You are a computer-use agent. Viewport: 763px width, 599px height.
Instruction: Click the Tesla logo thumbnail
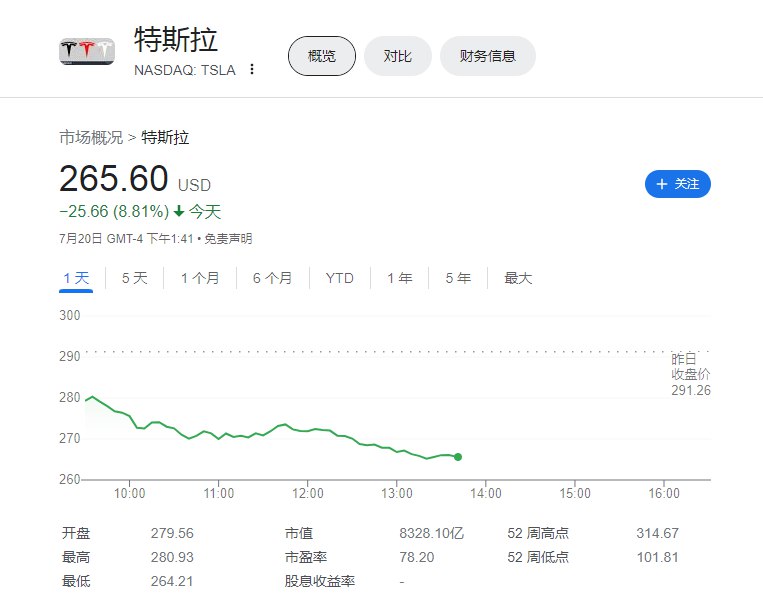[87, 51]
